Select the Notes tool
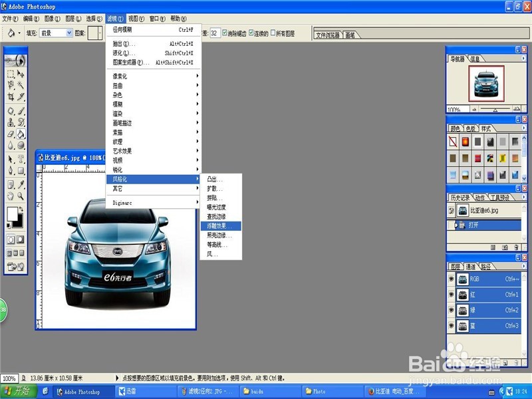532x399 pixels. pos(11,185)
